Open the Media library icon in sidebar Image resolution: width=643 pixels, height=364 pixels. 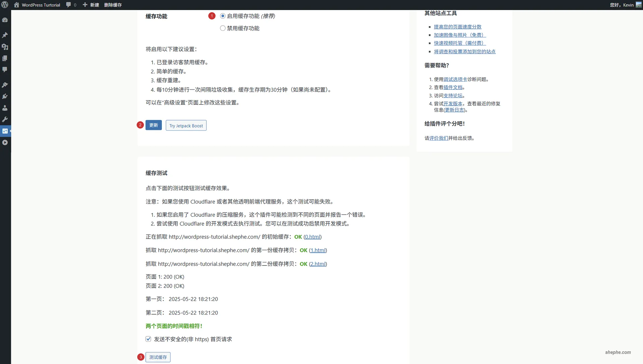pos(5,47)
